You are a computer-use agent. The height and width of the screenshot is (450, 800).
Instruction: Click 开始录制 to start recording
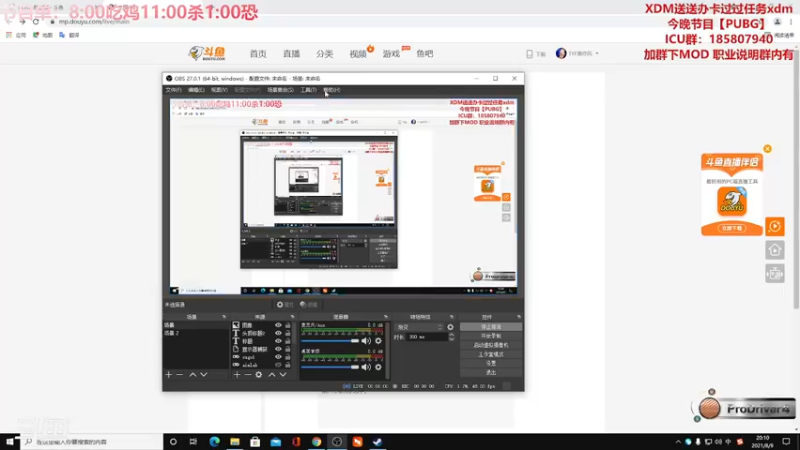coord(491,336)
